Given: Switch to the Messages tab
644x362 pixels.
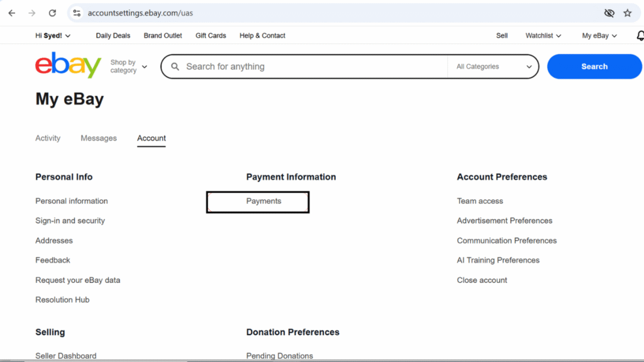Looking at the screenshot, I should click(99, 138).
